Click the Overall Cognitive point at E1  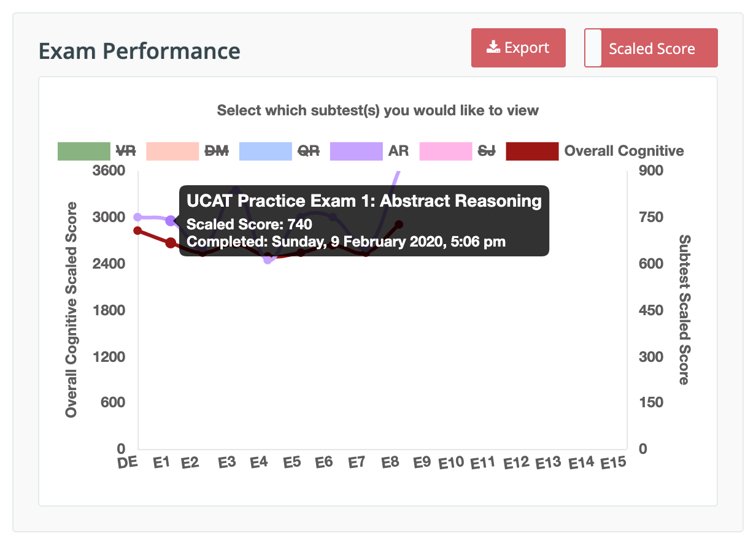[x=171, y=243]
